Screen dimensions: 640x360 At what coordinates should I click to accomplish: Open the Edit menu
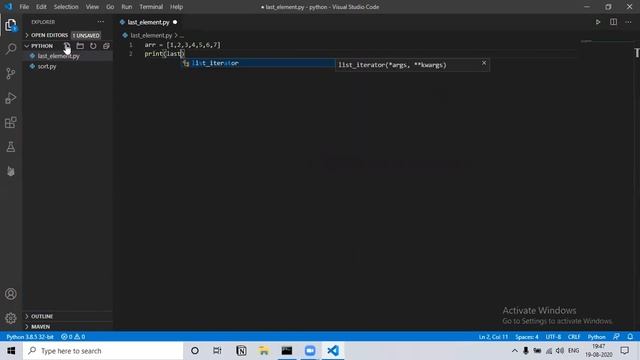41,7
